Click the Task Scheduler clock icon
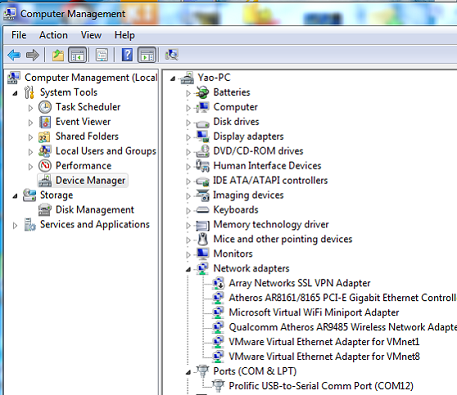 pos(45,107)
